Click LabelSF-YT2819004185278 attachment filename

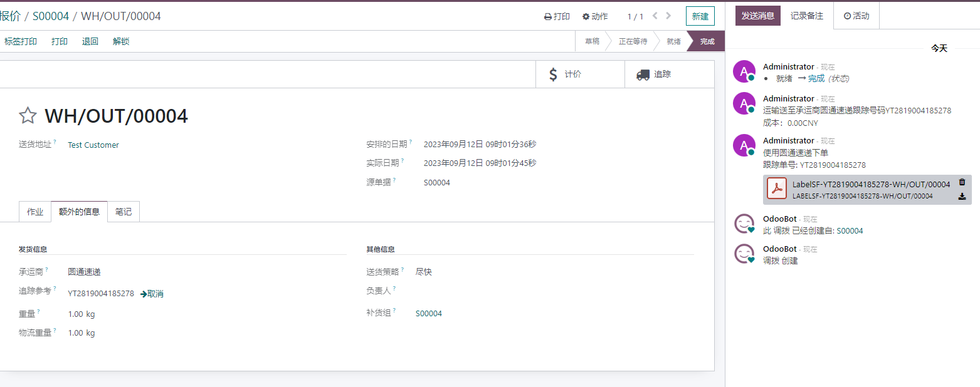(x=871, y=184)
